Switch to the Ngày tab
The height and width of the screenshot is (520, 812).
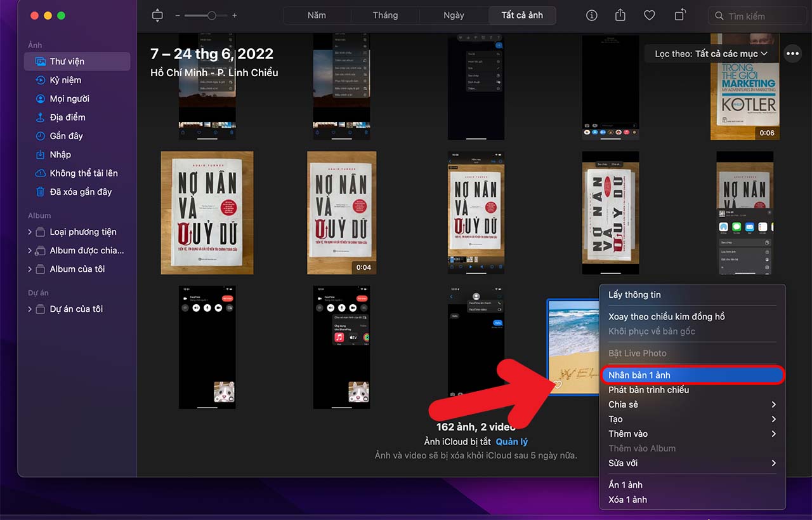(x=454, y=15)
